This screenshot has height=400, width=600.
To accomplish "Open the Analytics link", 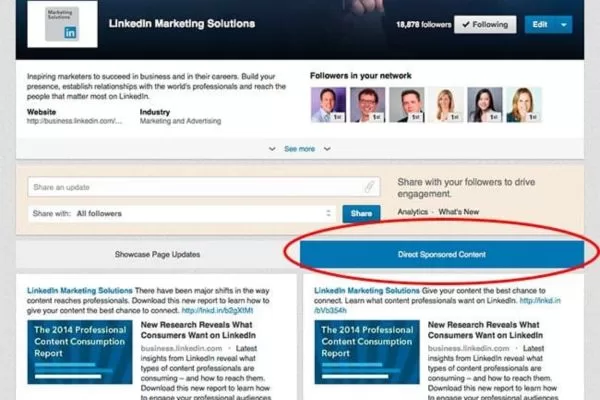I will click(x=412, y=212).
